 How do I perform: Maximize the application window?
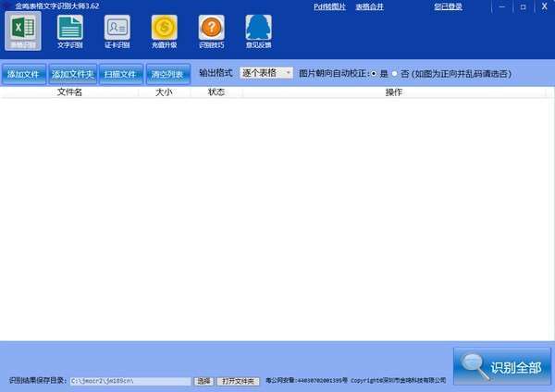pos(523,6)
